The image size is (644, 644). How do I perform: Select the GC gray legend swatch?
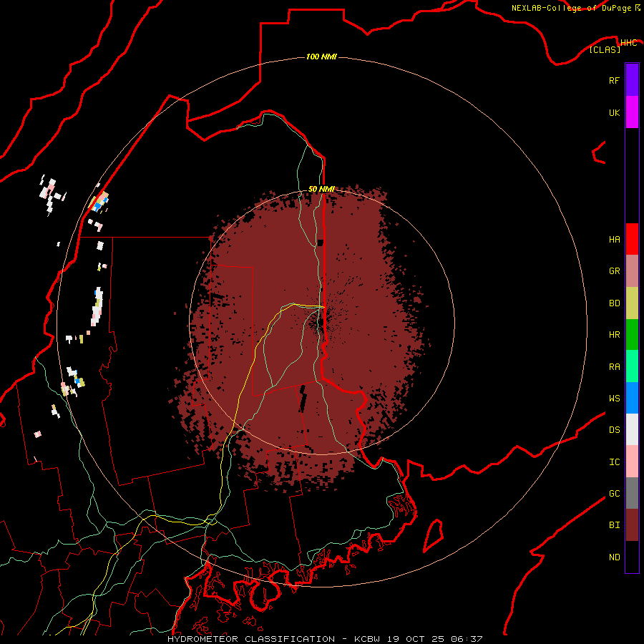coord(632,493)
